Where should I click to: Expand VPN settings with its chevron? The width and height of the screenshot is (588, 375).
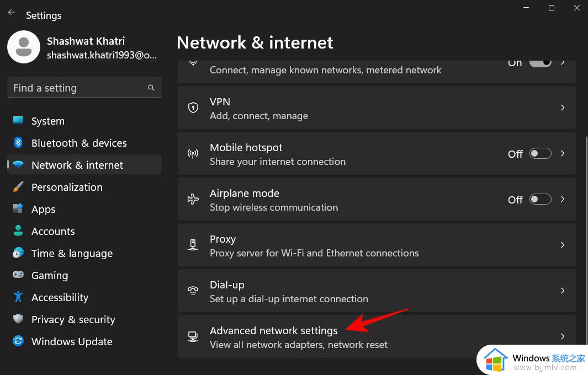coord(563,108)
